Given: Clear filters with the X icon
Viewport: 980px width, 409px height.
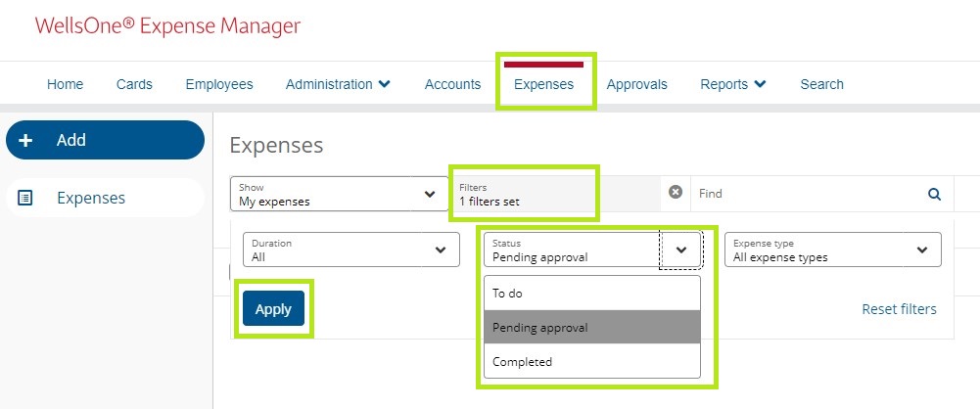Looking at the screenshot, I should coord(675,193).
